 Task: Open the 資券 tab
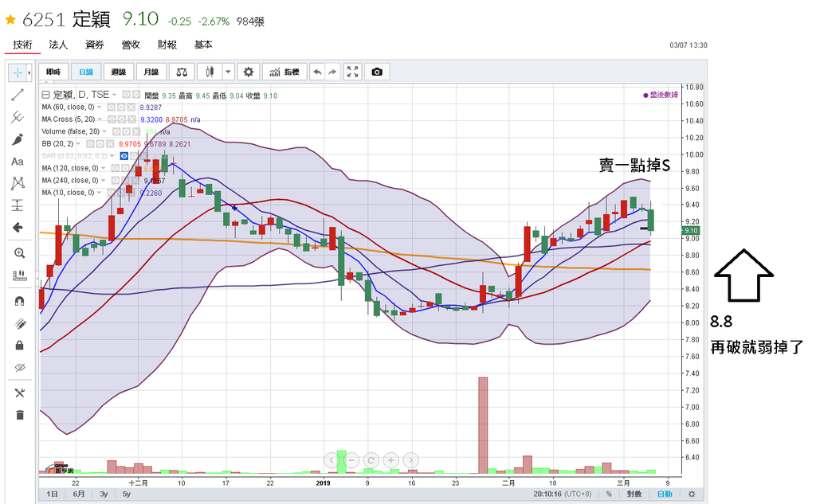[95, 45]
